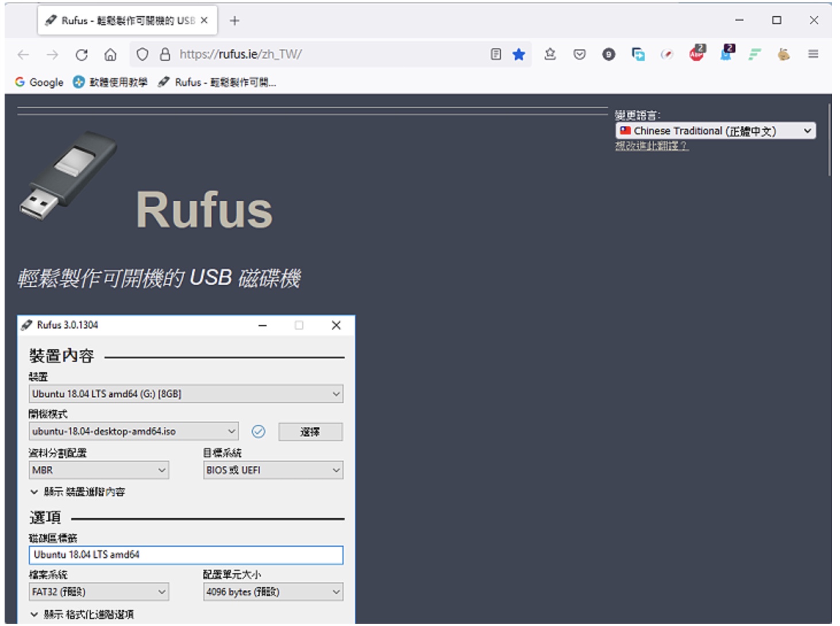Screen dimensions: 840x626
Task: Click the blue checkmark checksum icon
Action: 259,431
